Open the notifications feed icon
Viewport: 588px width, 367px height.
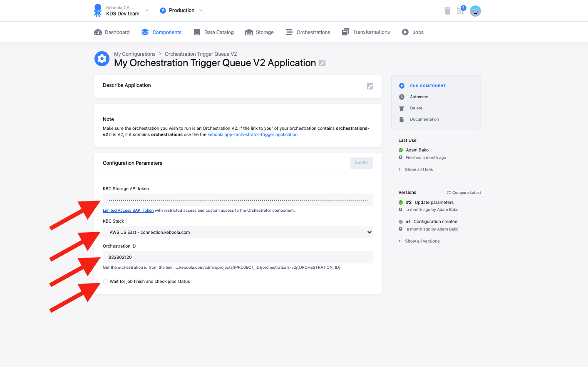[461, 10]
